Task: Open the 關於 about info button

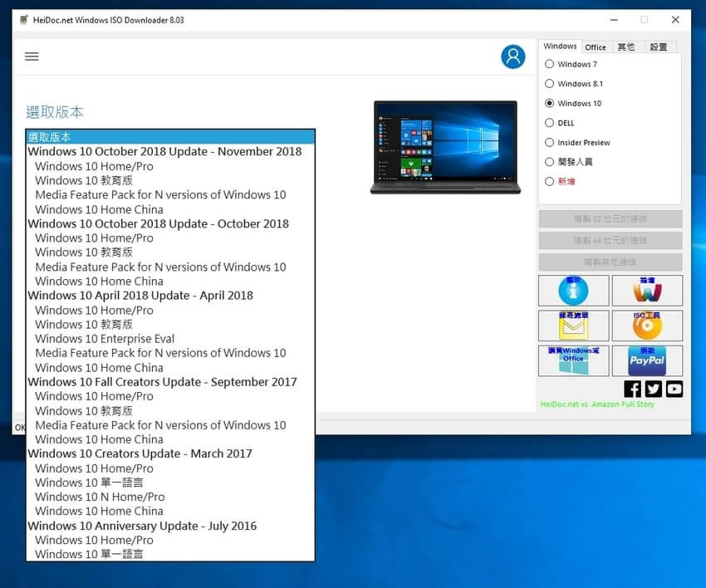Action: click(x=573, y=291)
